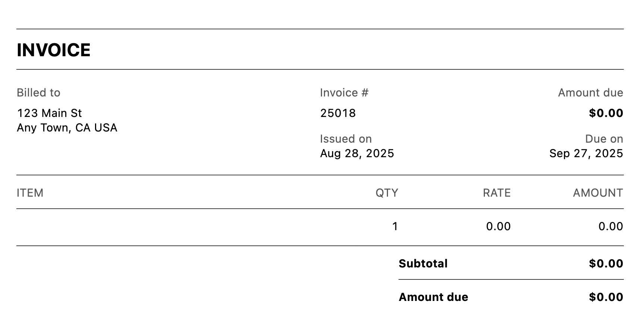Click the INVOICE title heading
The width and height of the screenshot is (644, 330).
[x=54, y=50]
